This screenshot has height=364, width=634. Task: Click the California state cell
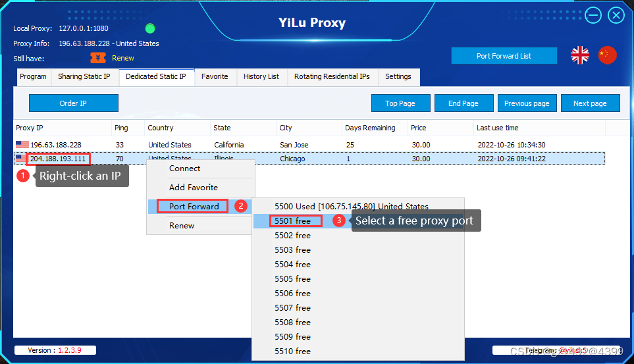pyautogui.click(x=229, y=145)
